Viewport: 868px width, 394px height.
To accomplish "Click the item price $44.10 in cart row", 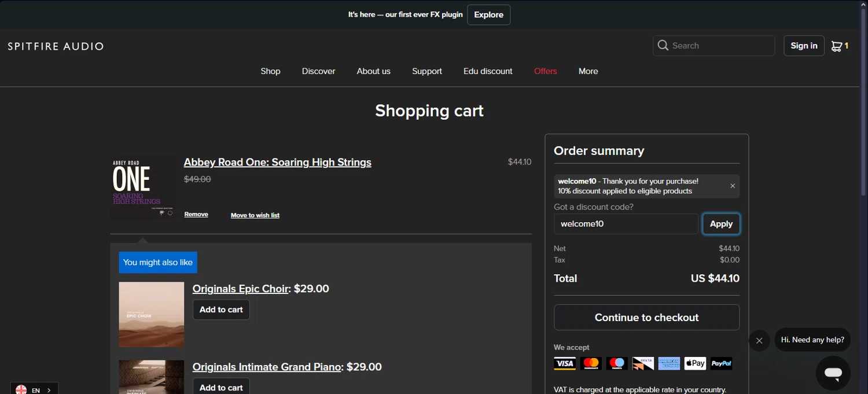I will (520, 162).
